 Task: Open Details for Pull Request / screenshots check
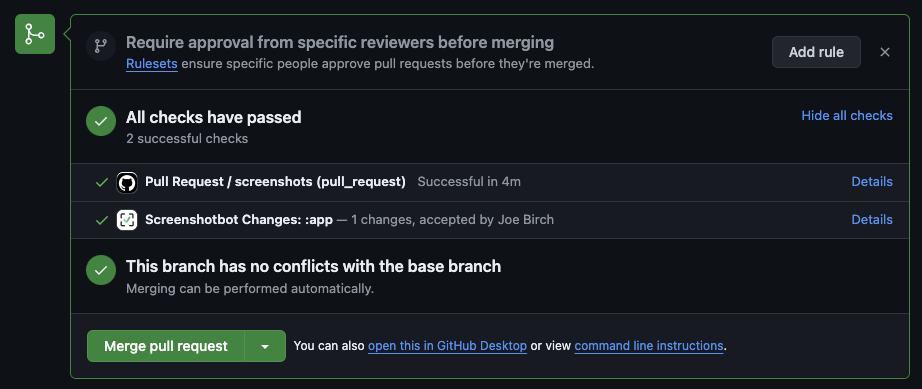tap(872, 182)
